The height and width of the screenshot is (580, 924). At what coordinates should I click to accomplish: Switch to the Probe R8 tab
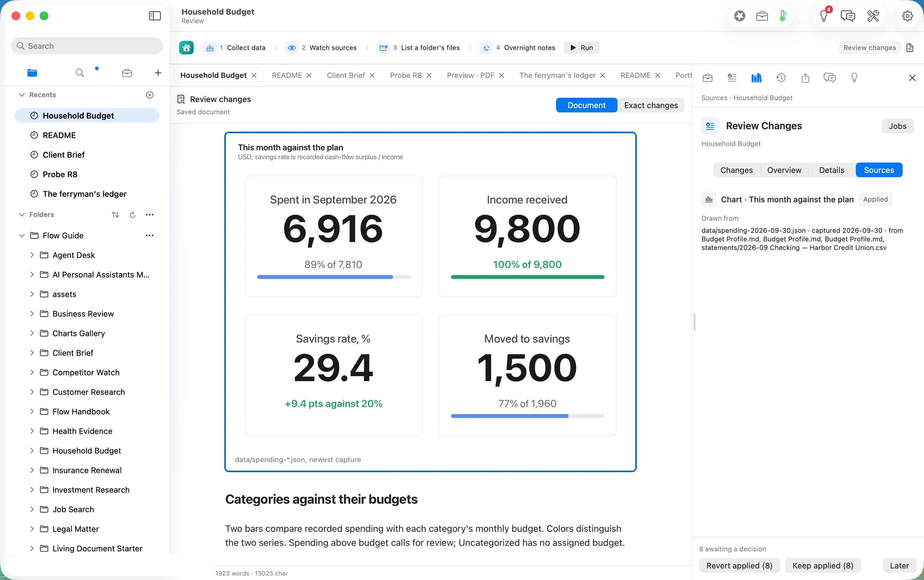(x=406, y=75)
